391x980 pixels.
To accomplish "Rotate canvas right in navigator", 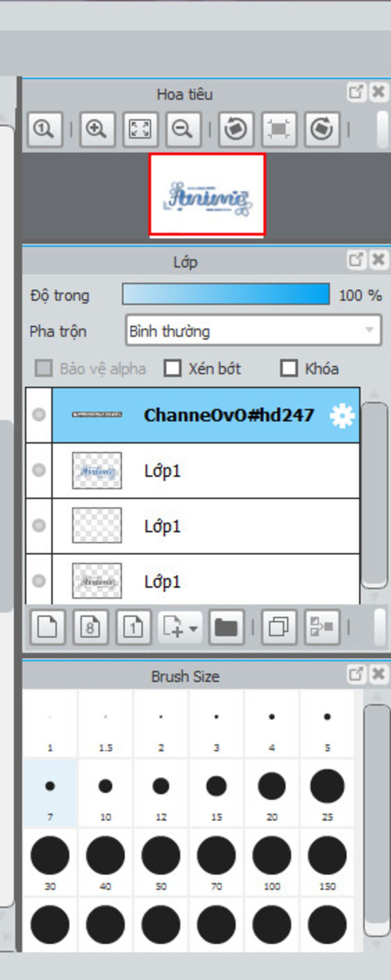I will tap(322, 130).
